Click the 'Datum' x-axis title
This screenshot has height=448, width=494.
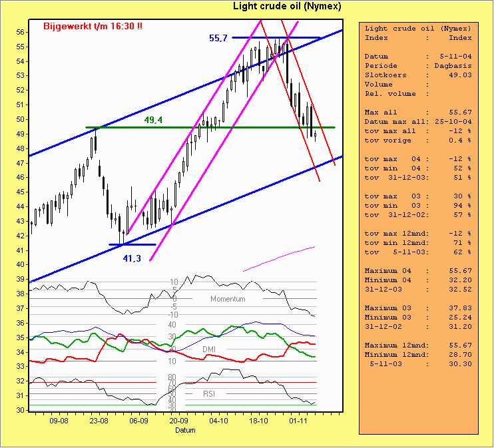coord(185,431)
